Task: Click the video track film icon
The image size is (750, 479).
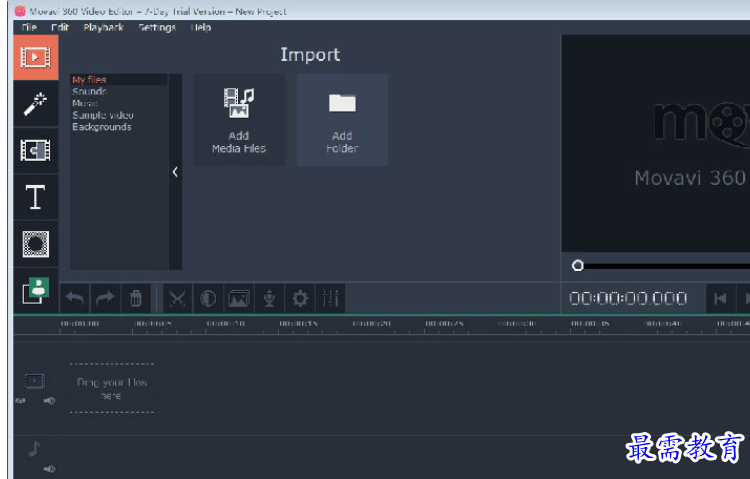Action: tap(34, 381)
